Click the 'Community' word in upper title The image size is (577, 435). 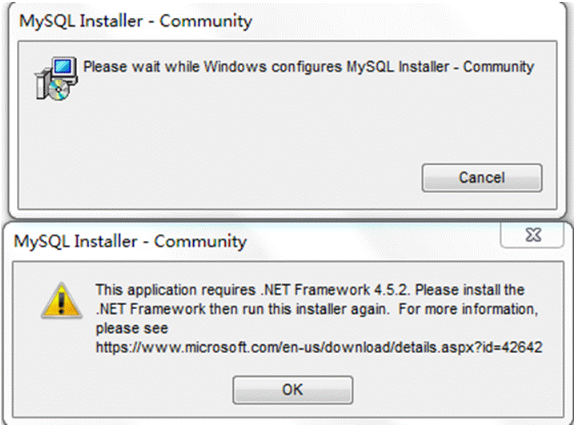coord(206,21)
